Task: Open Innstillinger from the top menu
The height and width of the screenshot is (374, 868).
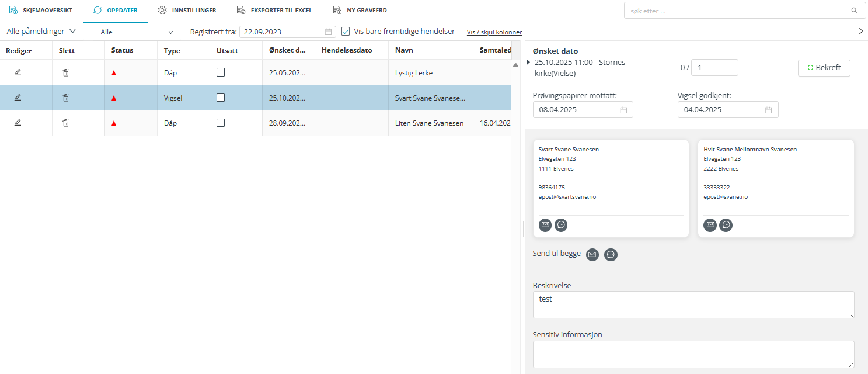Action: coord(187,11)
